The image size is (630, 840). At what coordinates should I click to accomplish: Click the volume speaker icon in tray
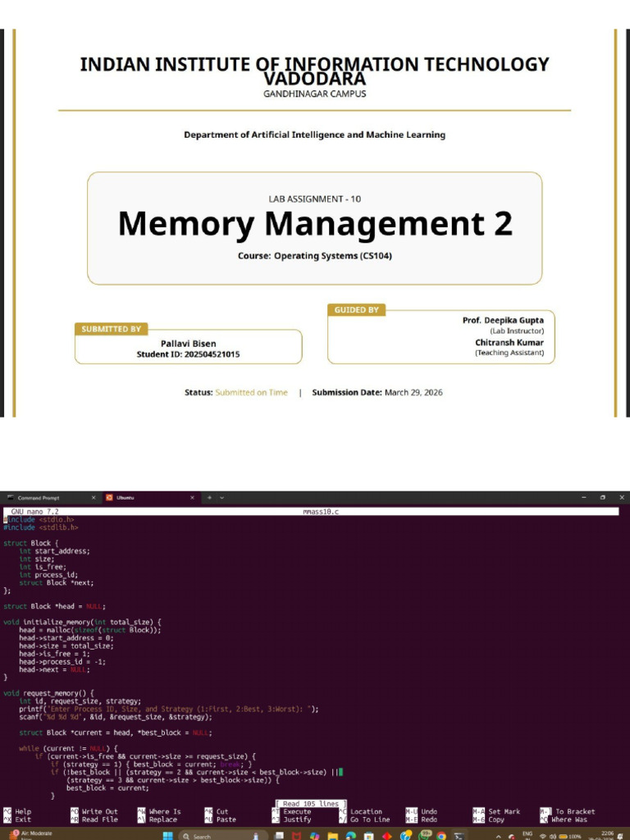(552, 836)
